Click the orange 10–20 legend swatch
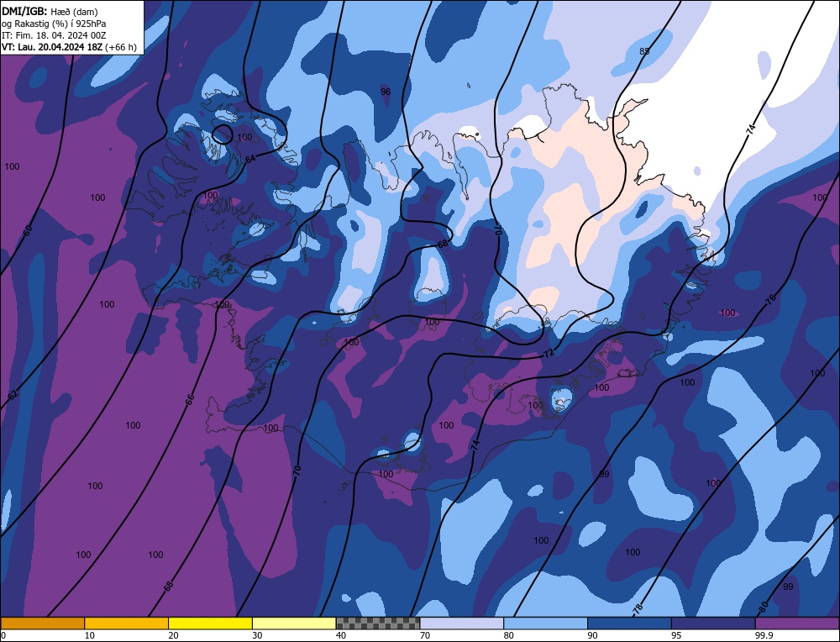Screen dimensions: 840x642 point(127,623)
